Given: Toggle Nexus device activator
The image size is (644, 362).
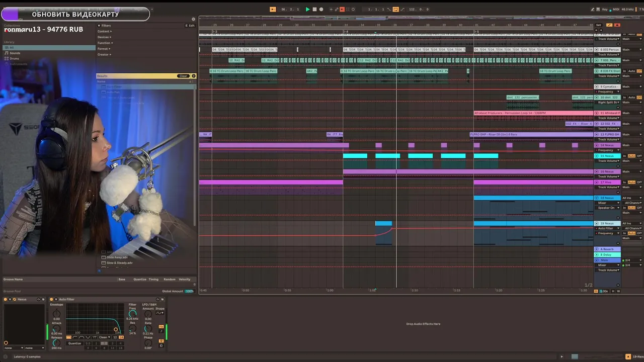Looking at the screenshot, I should point(6,300).
